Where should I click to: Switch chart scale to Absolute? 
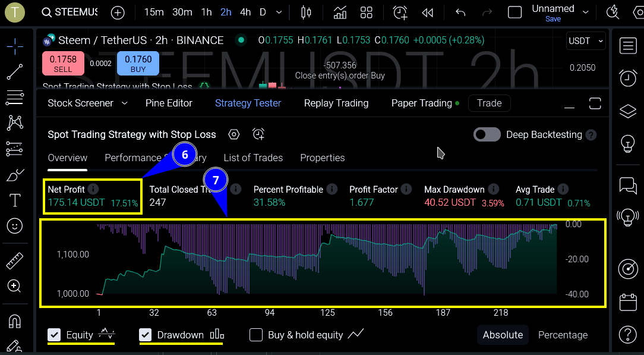pyautogui.click(x=503, y=335)
